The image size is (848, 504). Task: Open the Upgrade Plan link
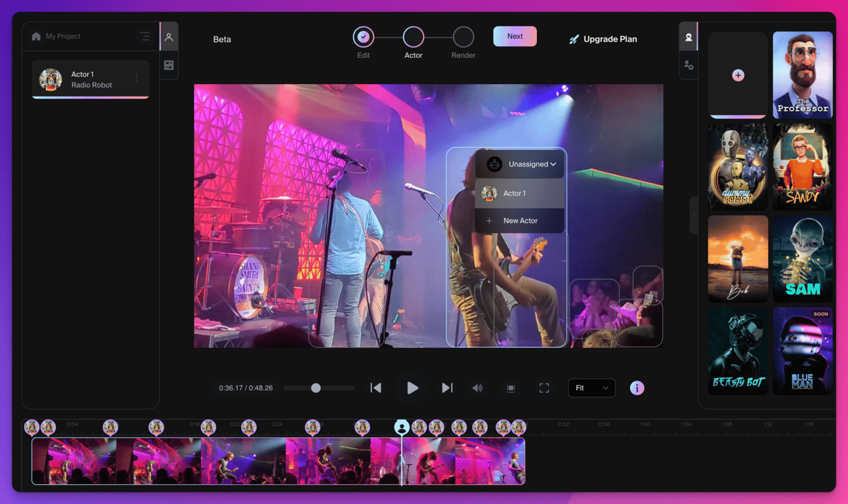tap(603, 39)
